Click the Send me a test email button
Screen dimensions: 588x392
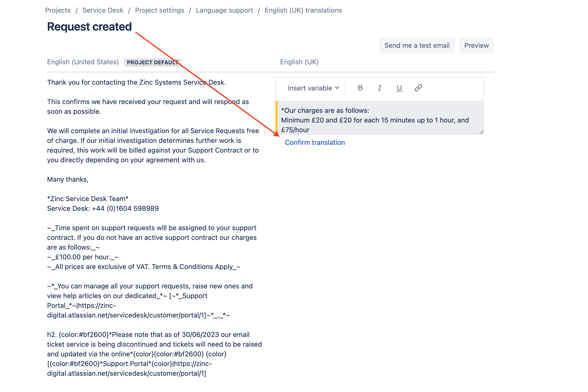[416, 45]
